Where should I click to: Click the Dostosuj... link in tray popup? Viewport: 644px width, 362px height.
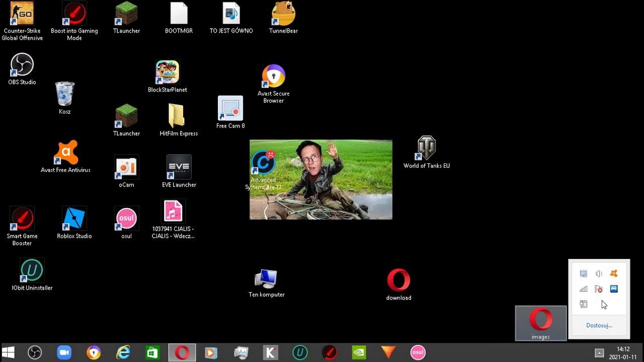(599, 325)
